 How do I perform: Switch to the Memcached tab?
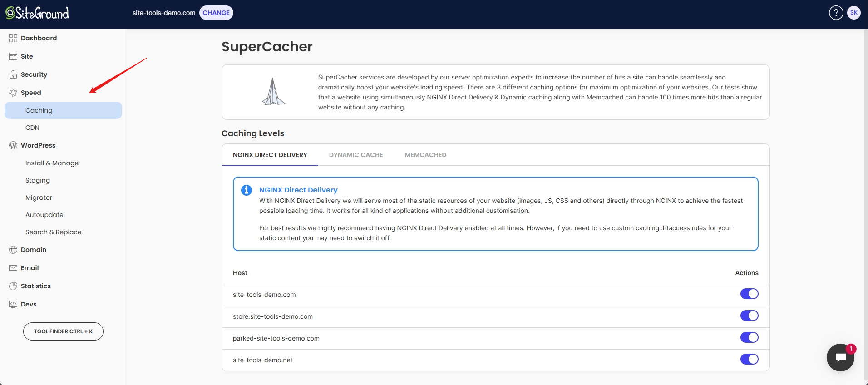[x=425, y=155]
